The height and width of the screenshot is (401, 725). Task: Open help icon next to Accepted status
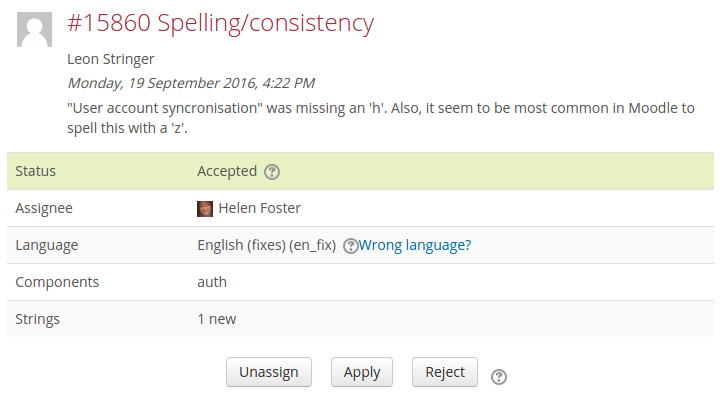[x=272, y=172]
